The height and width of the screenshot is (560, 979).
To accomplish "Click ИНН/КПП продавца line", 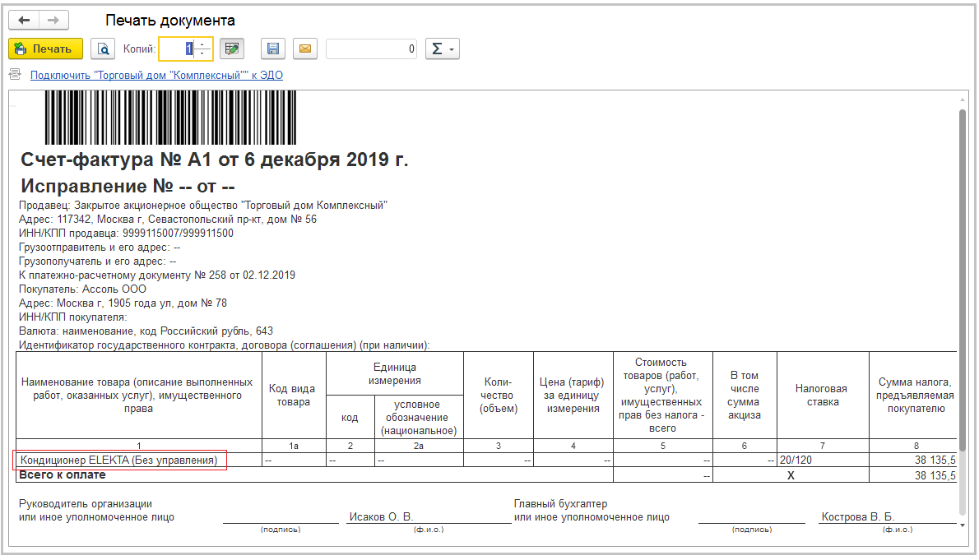I will coord(126,234).
